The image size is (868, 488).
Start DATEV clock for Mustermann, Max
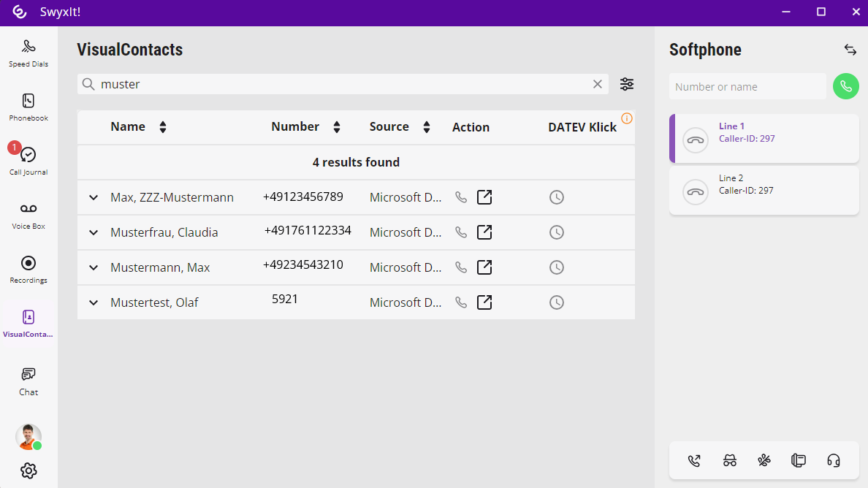pyautogui.click(x=556, y=268)
